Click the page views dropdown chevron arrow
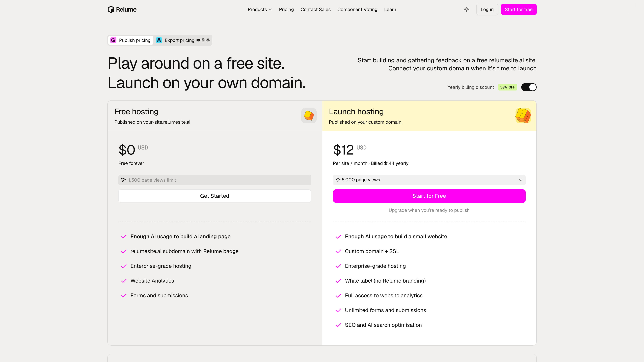Viewport: 644px width, 362px height. [521, 180]
